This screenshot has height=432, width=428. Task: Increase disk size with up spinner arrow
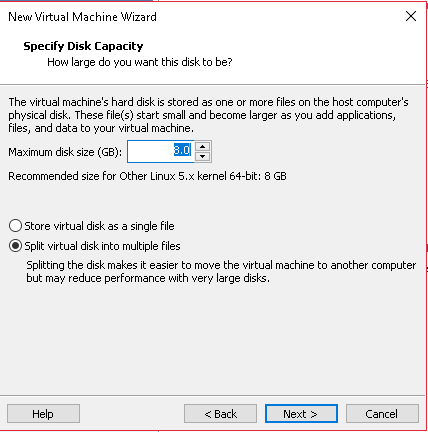point(203,146)
